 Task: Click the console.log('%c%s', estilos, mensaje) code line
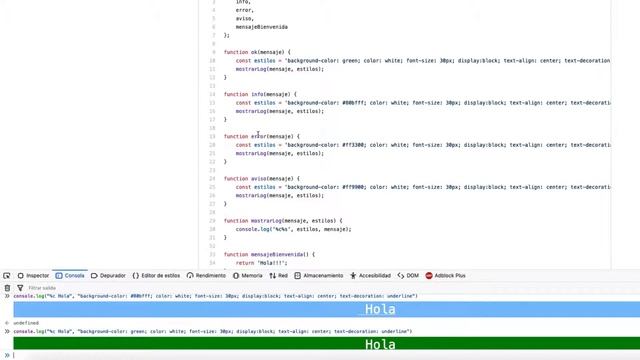pos(293,229)
